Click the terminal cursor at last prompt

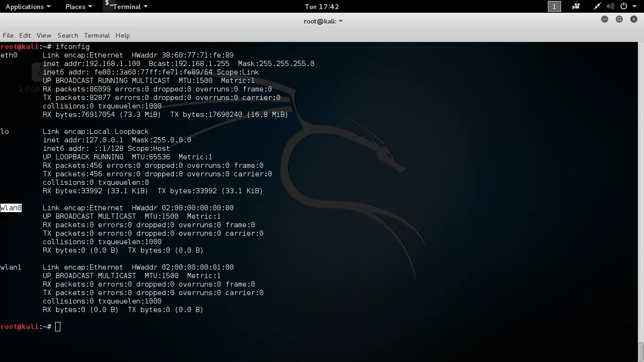point(58,327)
